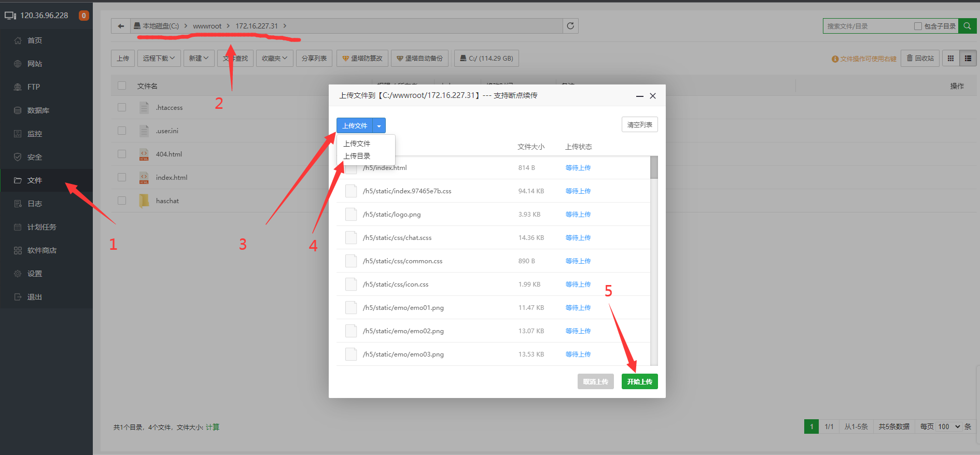Click the green search magnifier button
This screenshot has width=980, height=455.
coord(967,26)
